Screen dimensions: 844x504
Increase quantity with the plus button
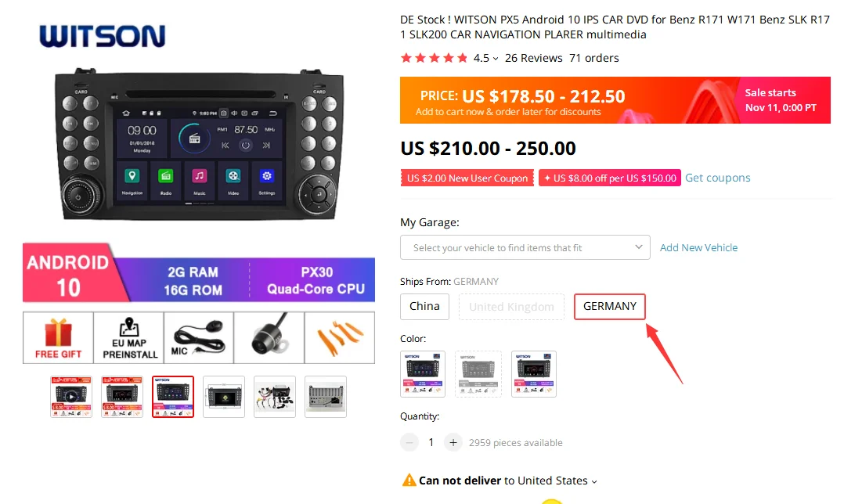[x=453, y=442]
